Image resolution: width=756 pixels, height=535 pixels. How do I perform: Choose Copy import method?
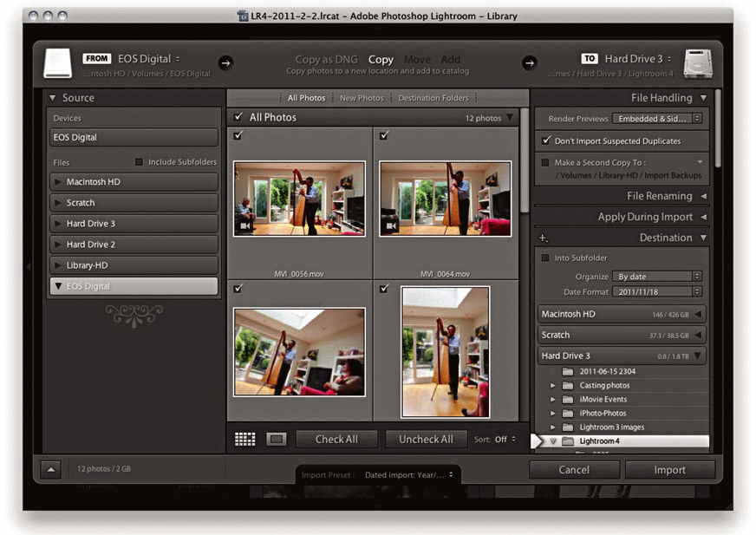coord(381,59)
